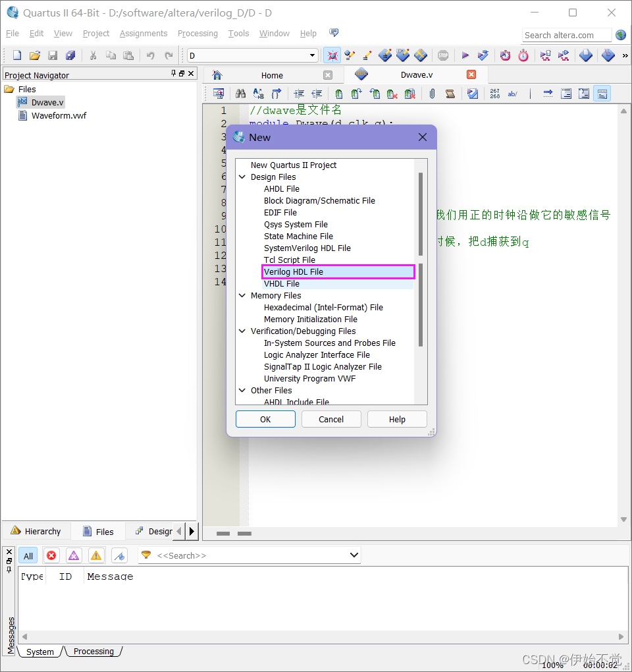Click the feedback speech bubble icon in menu bar

(x=334, y=32)
